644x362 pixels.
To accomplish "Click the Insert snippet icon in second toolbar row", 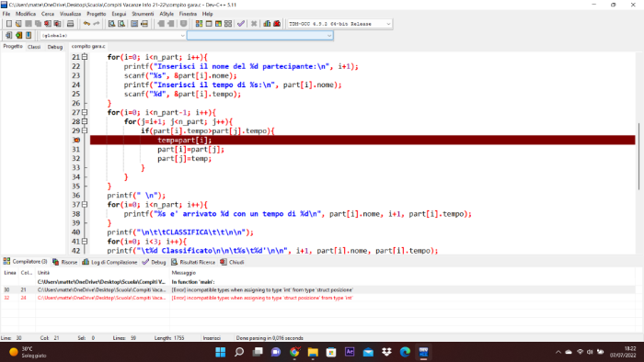I will [x=8, y=35].
